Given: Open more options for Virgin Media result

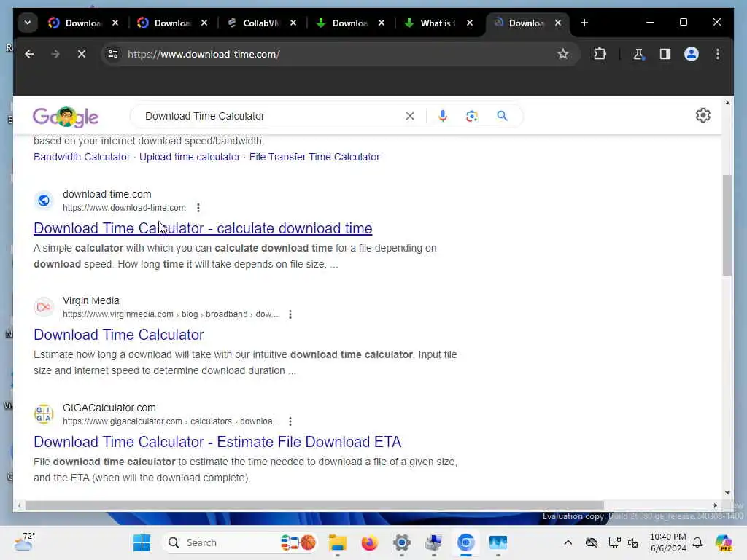Looking at the screenshot, I should (290, 314).
